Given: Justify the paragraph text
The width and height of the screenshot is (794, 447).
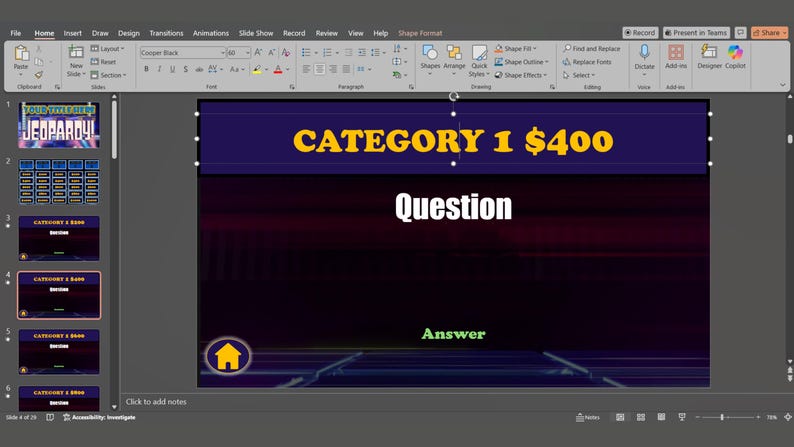Looking at the screenshot, I should (346, 69).
